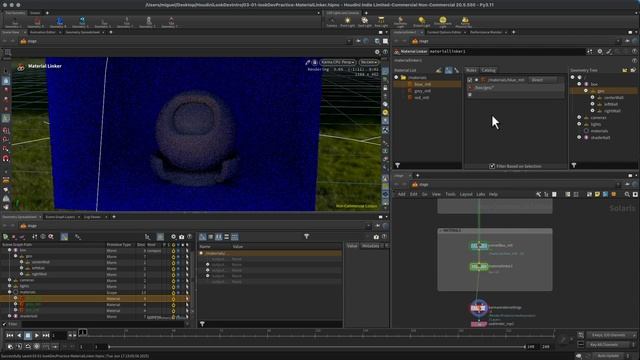The width and height of the screenshot is (640, 360).
Task: Collapse box row in Scene Graph Path tree
Action: 9,251
